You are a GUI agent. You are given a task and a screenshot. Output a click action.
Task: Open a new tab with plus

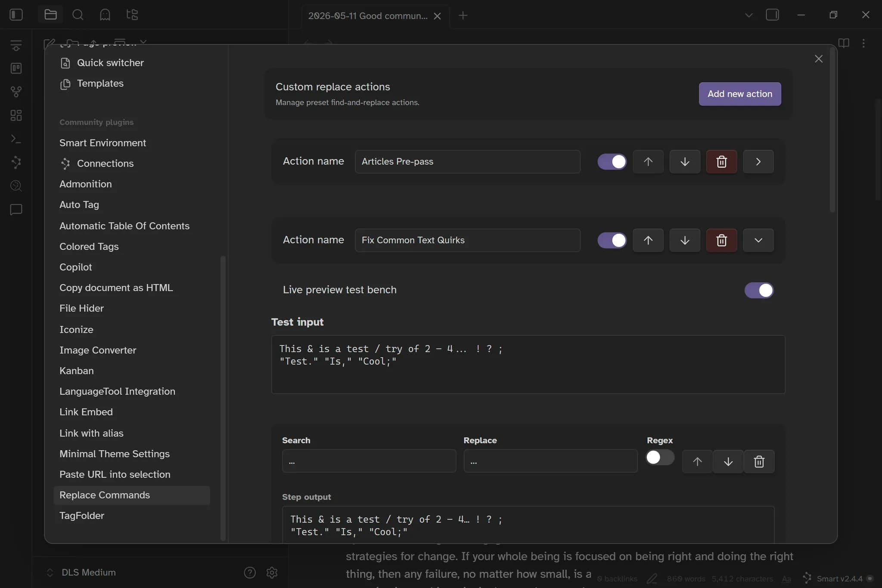[x=463, y=16]
